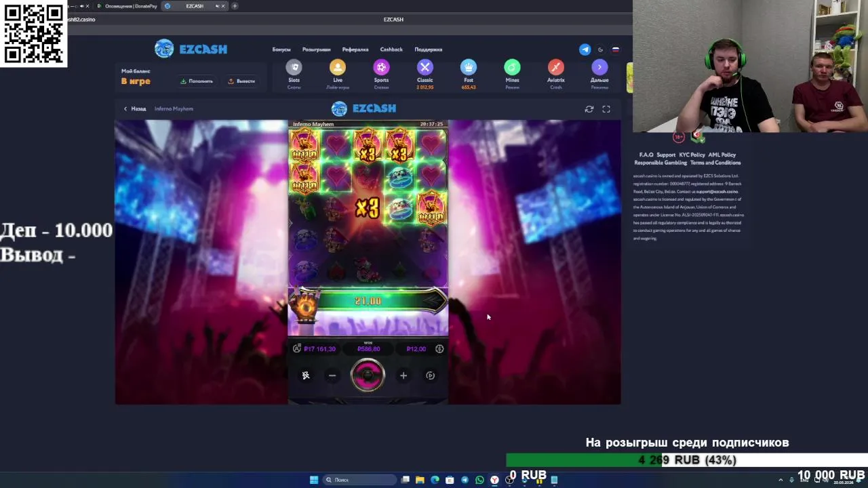Click the ₽12,00 bet amount

point(416,349)
